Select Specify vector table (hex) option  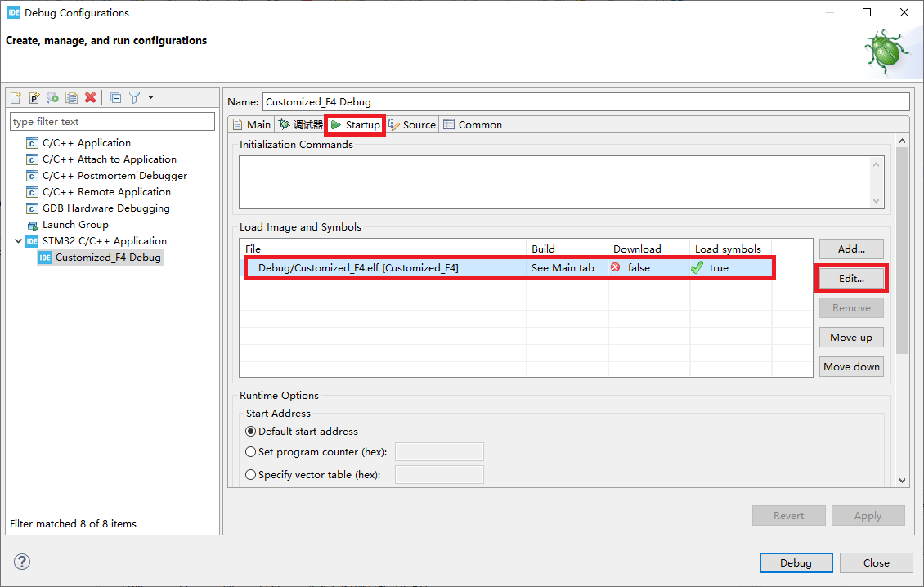[x=250, y=474]
